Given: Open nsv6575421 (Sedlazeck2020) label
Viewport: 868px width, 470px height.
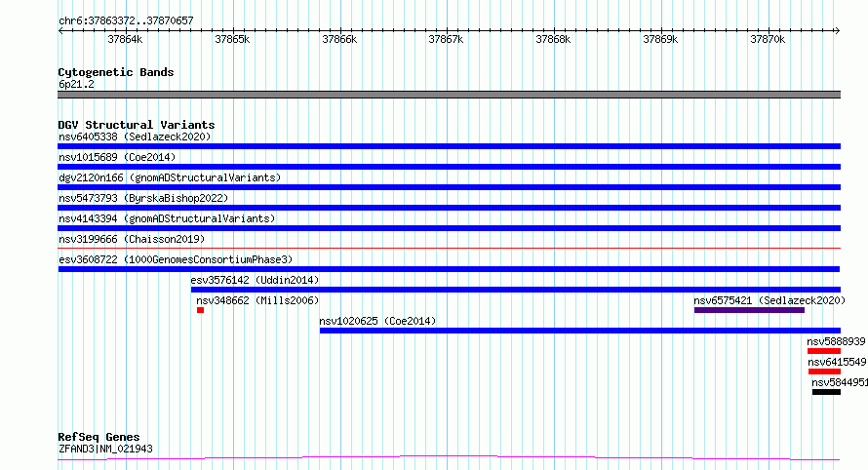Looking at the screenshot, I should pyautogui.click(x=769, y=300).
